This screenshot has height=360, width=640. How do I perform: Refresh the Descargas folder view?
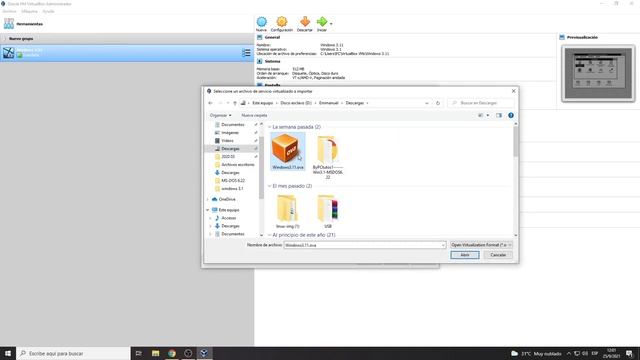click(x=438, y=103)
